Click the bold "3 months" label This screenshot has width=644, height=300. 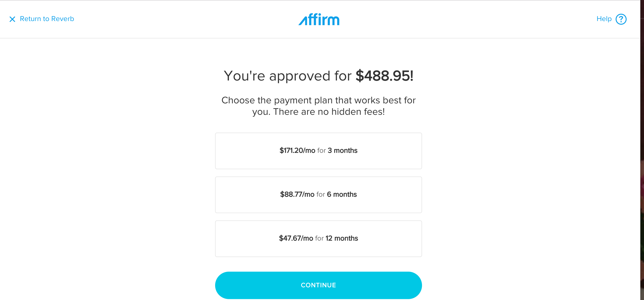click(x=343, y=151)
